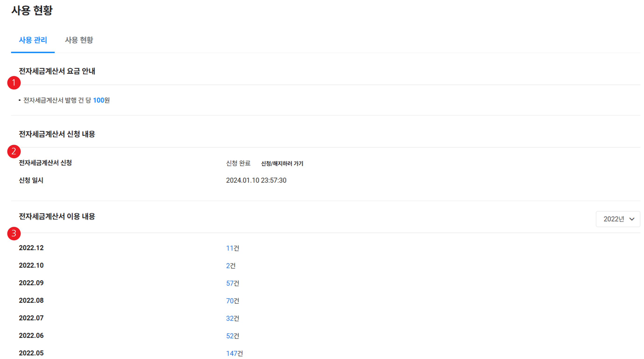
Task: Click the 신청/해지하러 가기 link
Action: (x=282, y=163)
